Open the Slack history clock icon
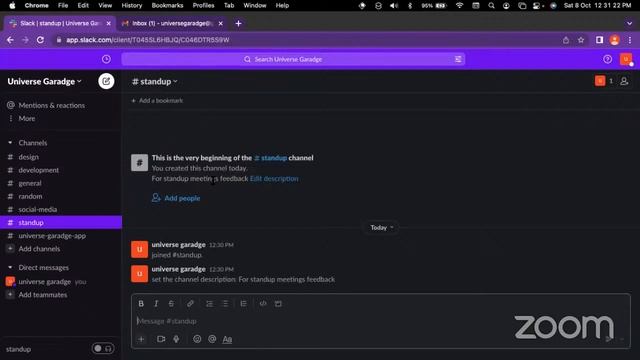 [106, 59]
